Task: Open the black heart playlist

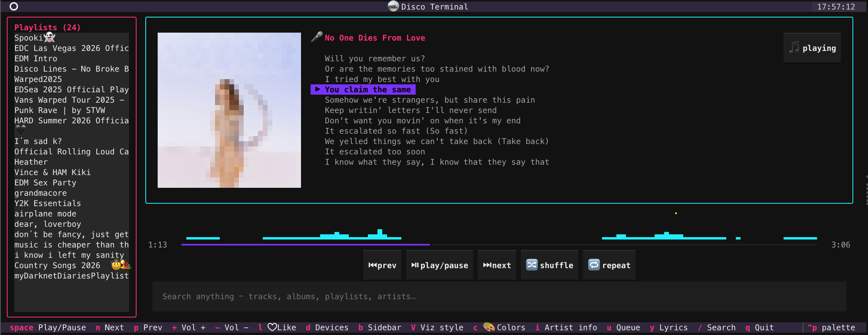Action: pos(72,130)
